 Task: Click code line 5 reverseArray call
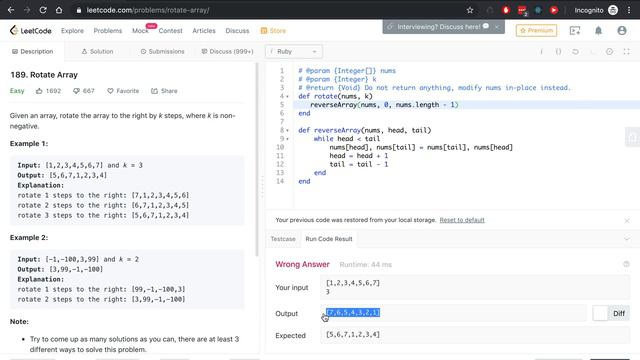point(384,105)
